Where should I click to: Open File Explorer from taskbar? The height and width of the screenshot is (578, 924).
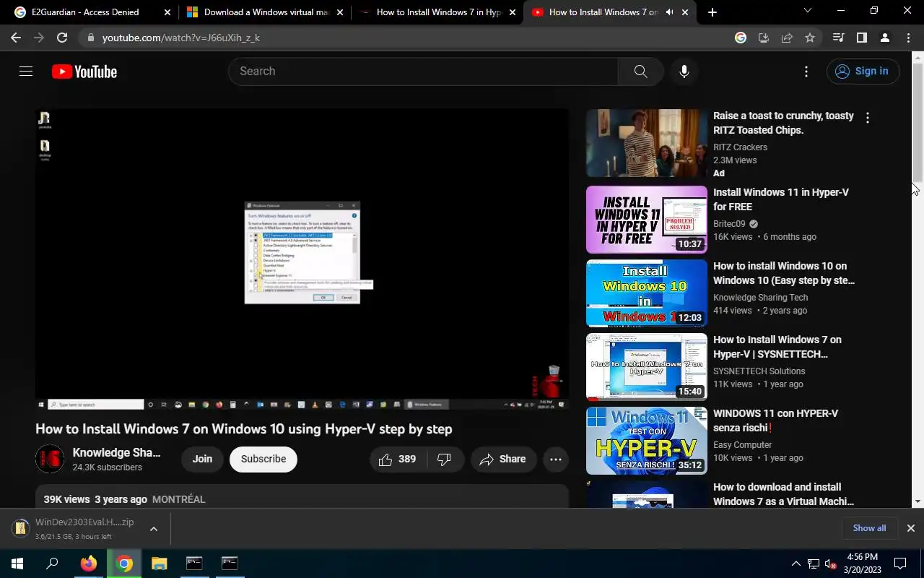pyautogui.click(x=159, y=564)
